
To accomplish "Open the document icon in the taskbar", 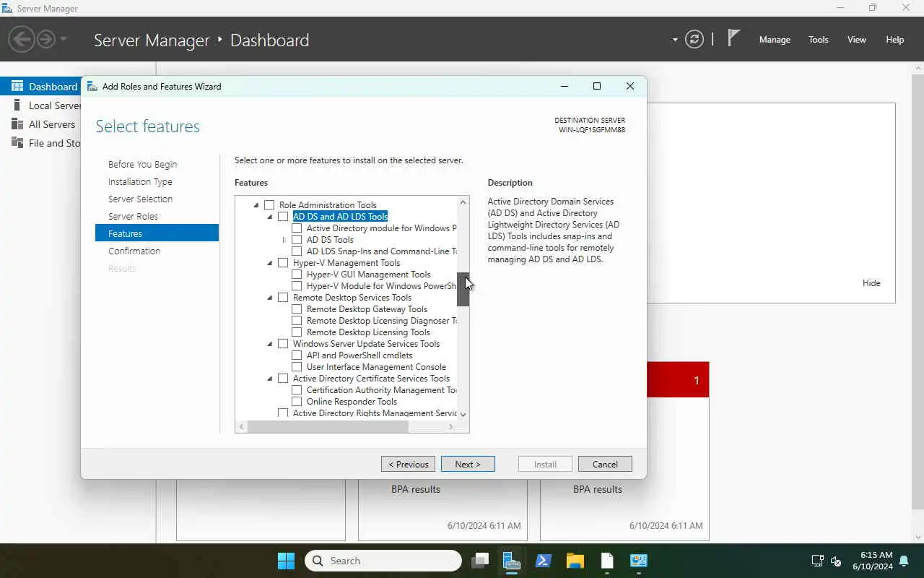I will (607, 561).
